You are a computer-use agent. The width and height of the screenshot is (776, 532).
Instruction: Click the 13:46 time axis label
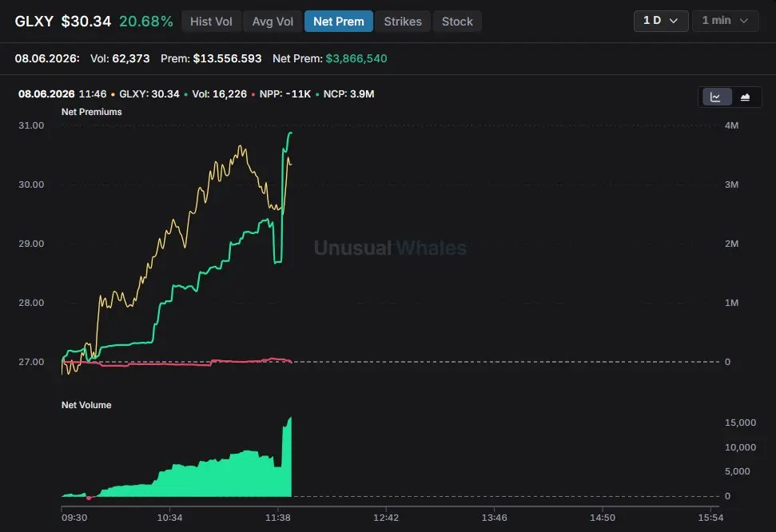pyautogui.click(x=495, y=518)
